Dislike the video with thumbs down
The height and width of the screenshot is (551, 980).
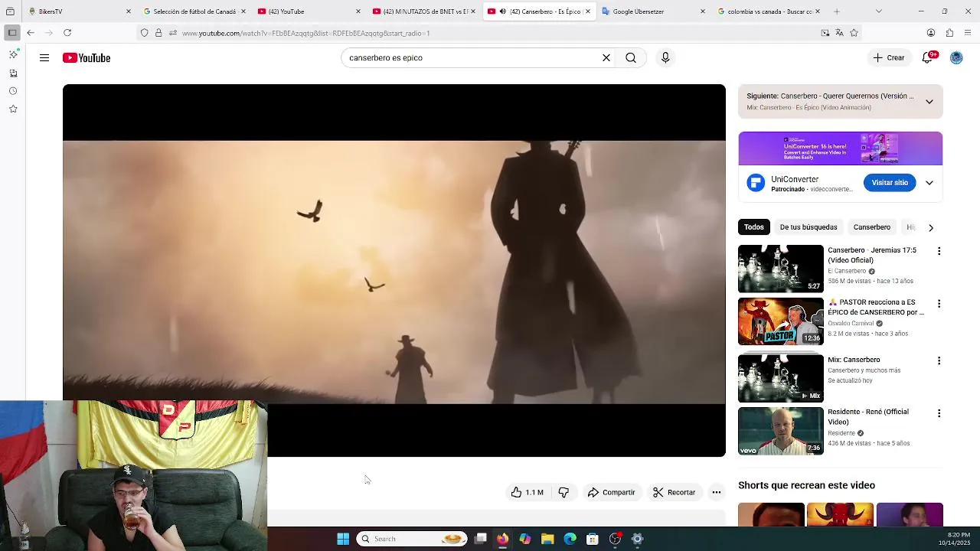pos(563,492)
